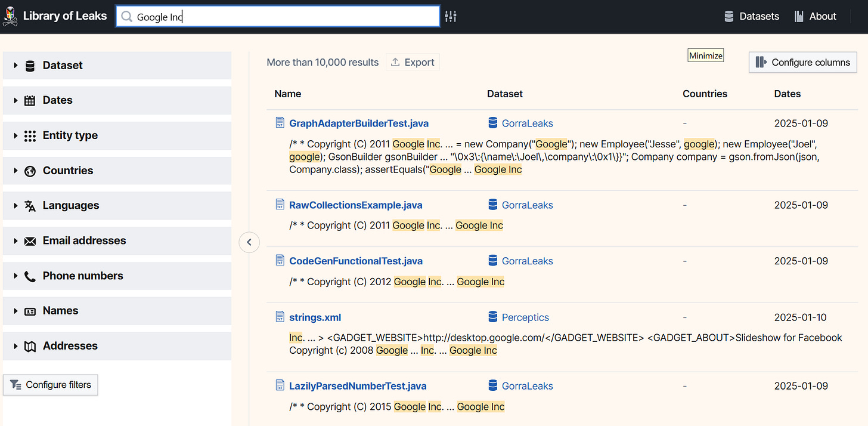Click the Entity type grid icon
868x426 pixels.
[30, 136]
